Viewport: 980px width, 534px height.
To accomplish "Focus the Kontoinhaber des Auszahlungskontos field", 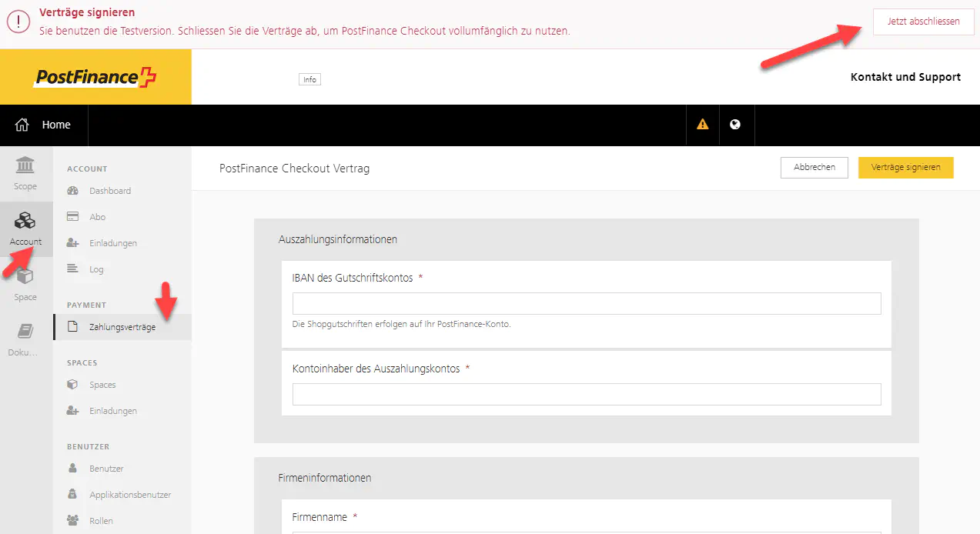I will pos(586,395).
